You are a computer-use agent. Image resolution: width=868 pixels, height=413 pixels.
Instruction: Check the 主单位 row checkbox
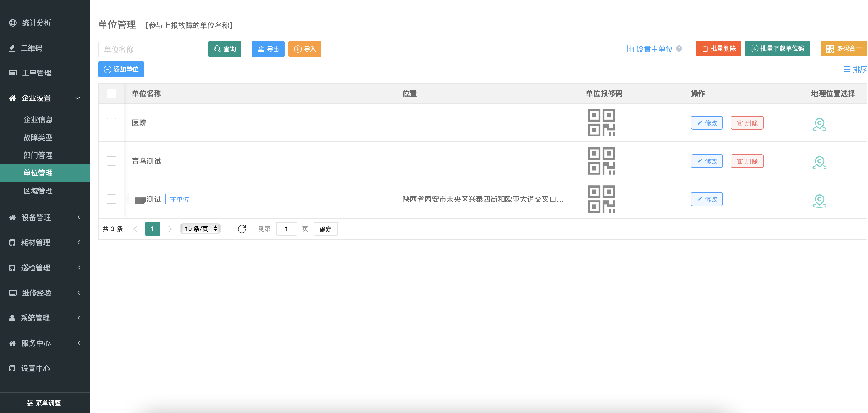click(x=111, y=199)
